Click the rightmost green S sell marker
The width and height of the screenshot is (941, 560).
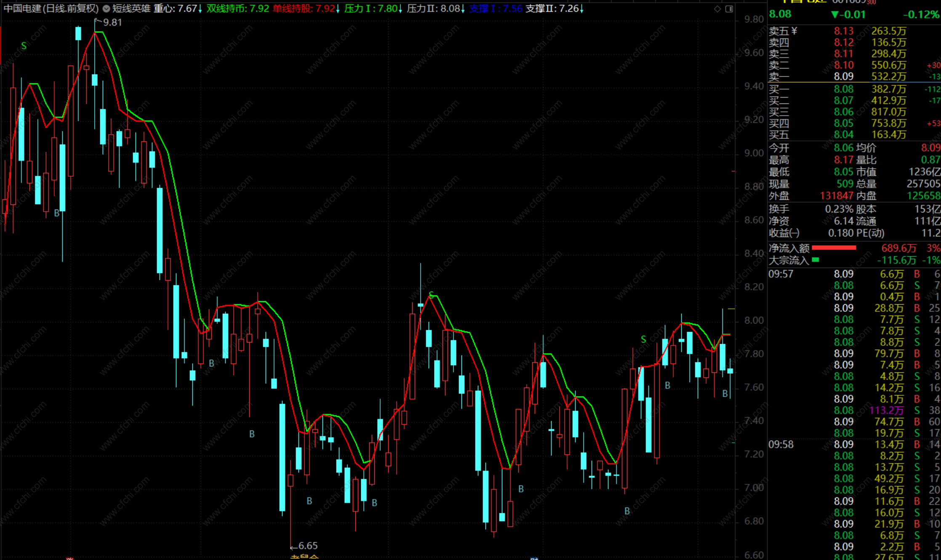[643, 339]
